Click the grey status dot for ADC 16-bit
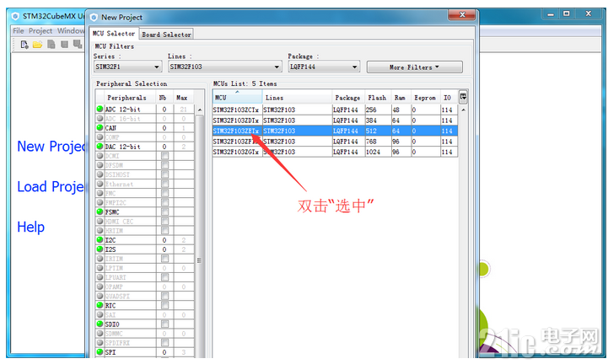608x364 pixels. point(100,118)
